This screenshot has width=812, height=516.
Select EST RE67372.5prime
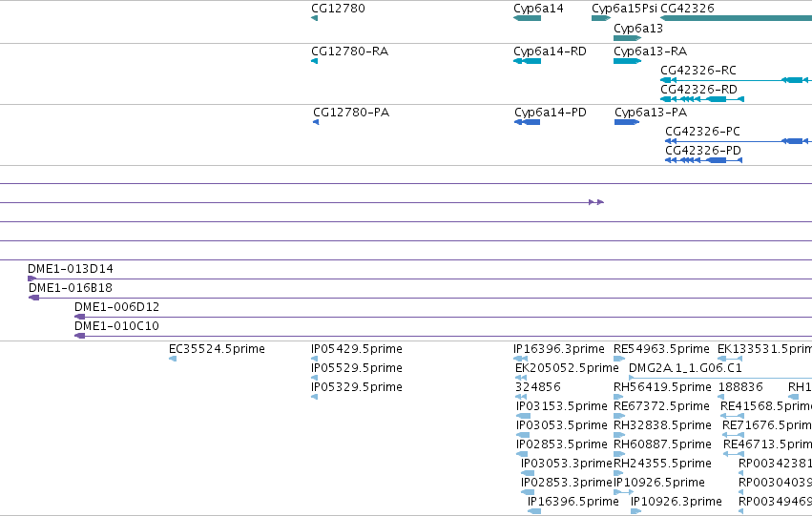tap(661, 406)
